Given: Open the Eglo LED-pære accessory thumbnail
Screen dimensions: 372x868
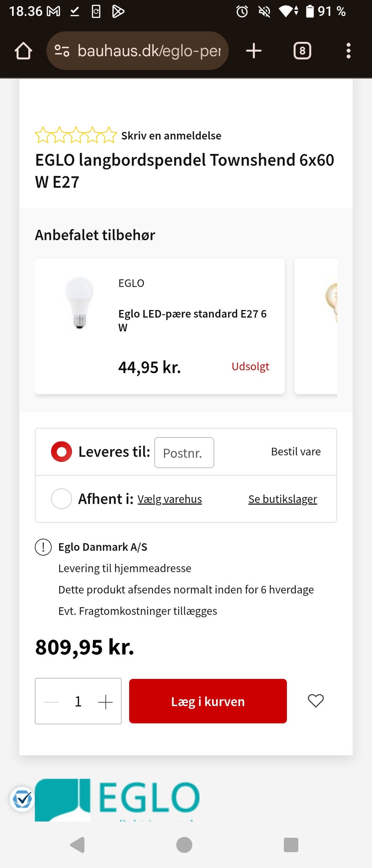Looking at the screenshot, I should 79,303.
